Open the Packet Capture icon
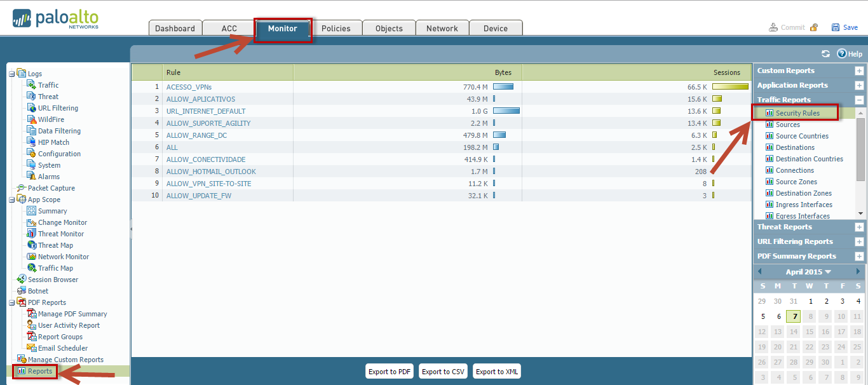 coord(21,188)
